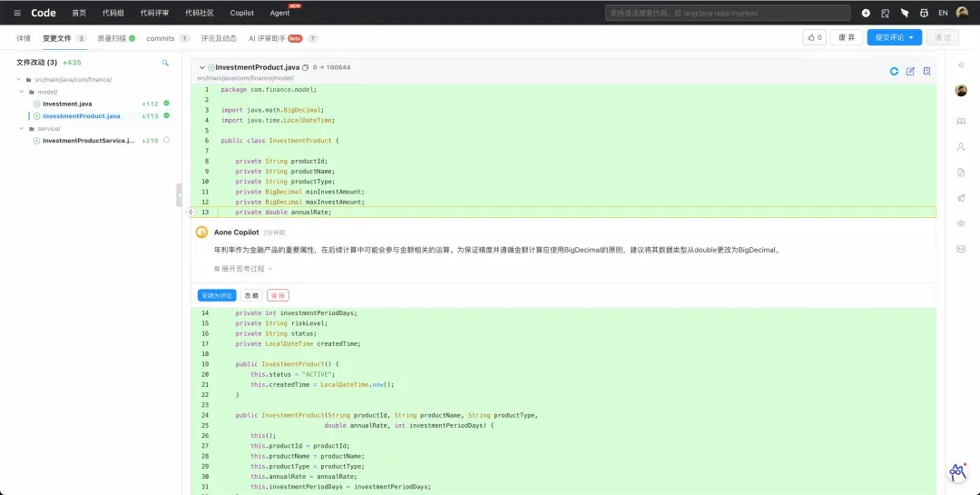Click the Code logo
Image resolution: width=980 pixels, height=495 pixels.
(44, 13)
